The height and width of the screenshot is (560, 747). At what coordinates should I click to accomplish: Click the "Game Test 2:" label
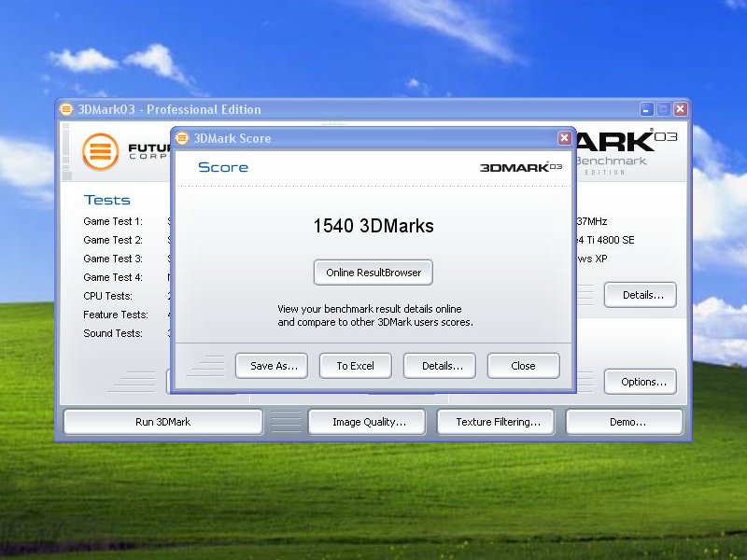click(113, 240)
